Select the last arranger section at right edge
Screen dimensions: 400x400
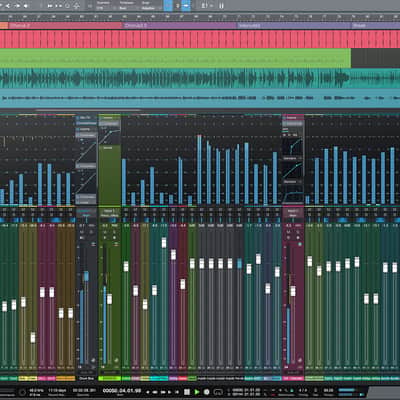pos(376,25)
